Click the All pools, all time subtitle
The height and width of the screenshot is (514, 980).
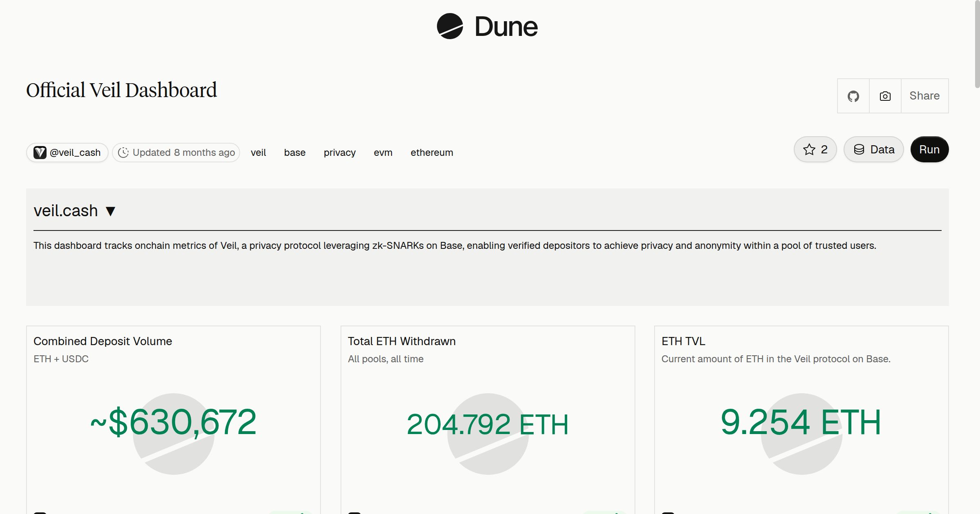click(x=386, y=359)
